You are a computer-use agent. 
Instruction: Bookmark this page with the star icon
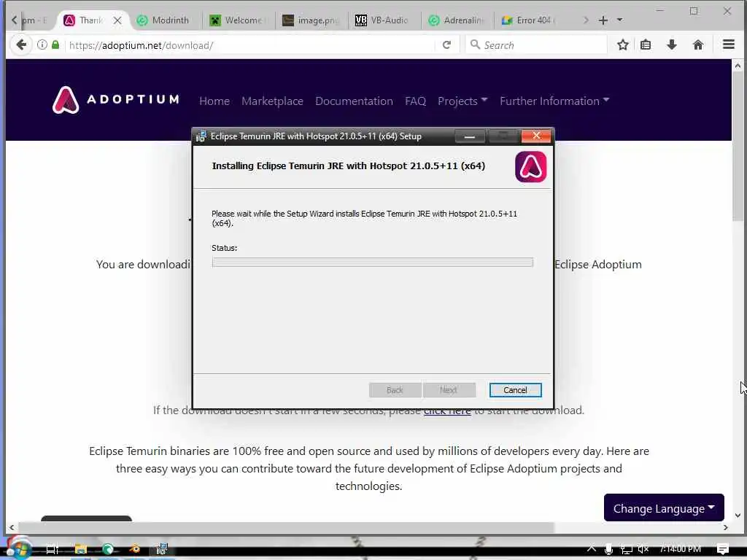(x=623, y=44)
